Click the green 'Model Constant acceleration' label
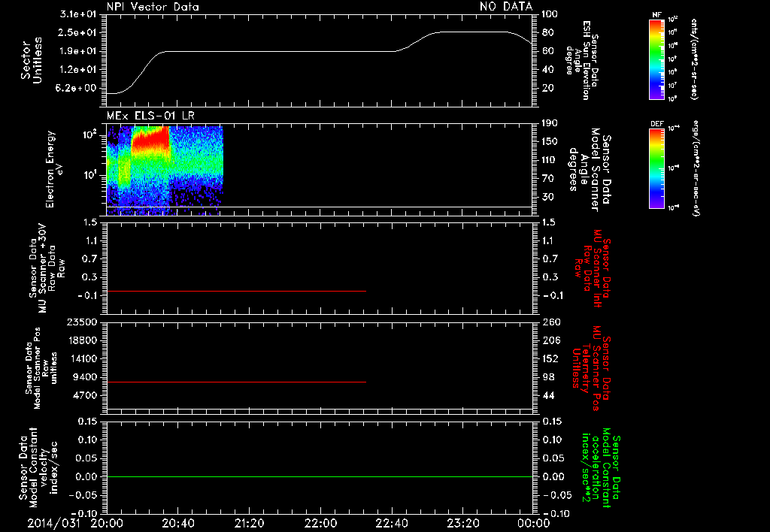The height and width of the screenshot is (532, 770). pos(601,467)
